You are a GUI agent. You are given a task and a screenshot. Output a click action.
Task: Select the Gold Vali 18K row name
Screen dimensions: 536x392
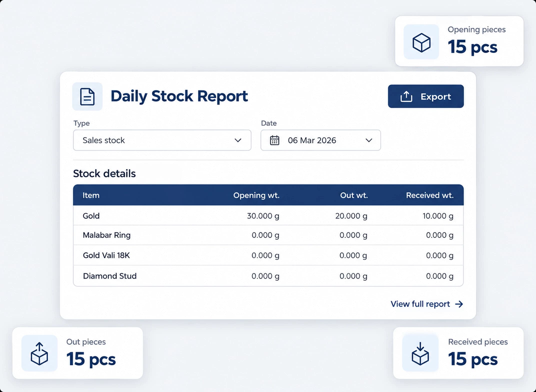tap(106, 255)
